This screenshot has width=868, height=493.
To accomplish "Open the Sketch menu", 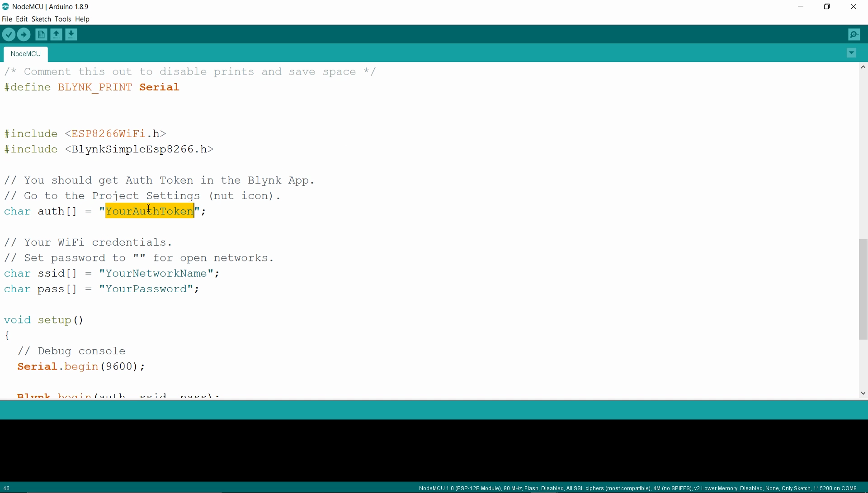I will [x=41, y=19].
